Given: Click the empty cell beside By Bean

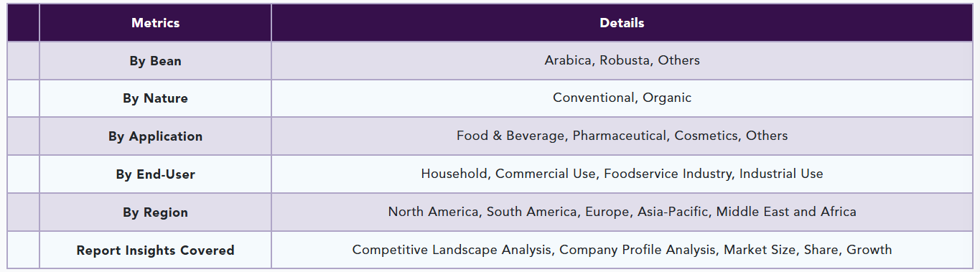Looking at the screenshot, I should coord(23,60).
